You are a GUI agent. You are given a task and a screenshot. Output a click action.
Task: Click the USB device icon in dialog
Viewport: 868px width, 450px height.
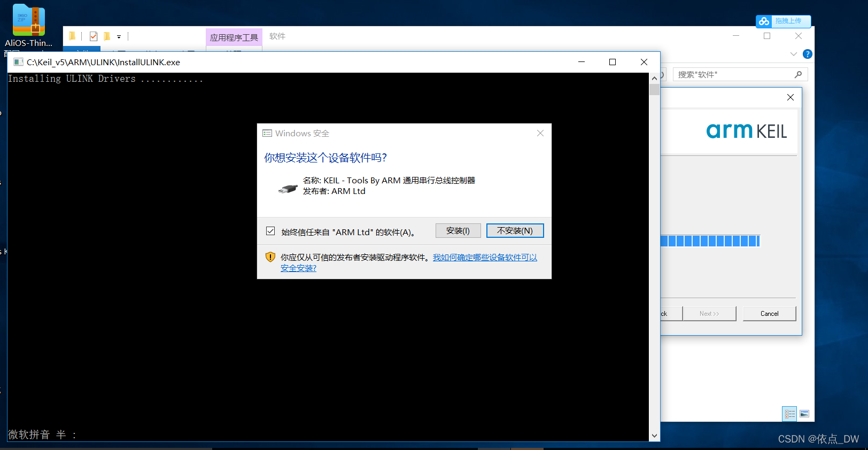click(x=288, y=189)
